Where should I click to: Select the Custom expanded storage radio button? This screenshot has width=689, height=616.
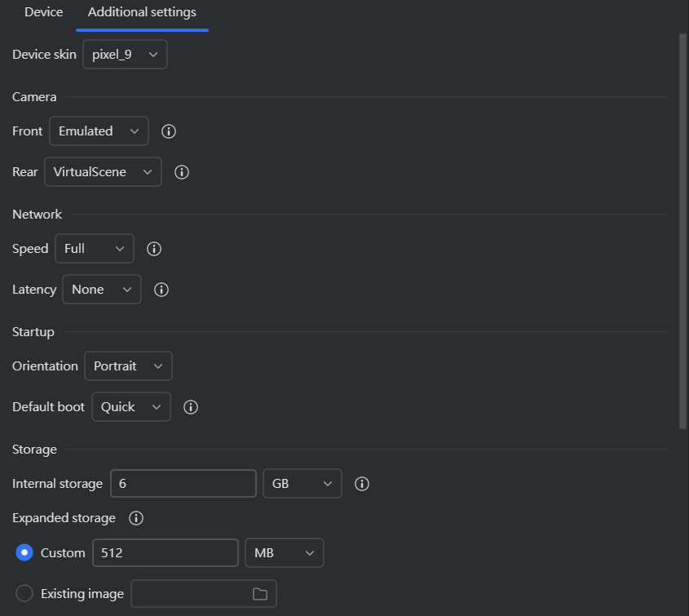click(x=24, y=553)
